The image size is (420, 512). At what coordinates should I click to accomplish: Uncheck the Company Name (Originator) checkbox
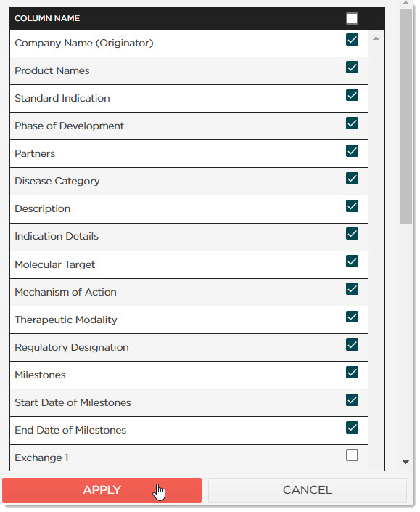pos(352,40)
